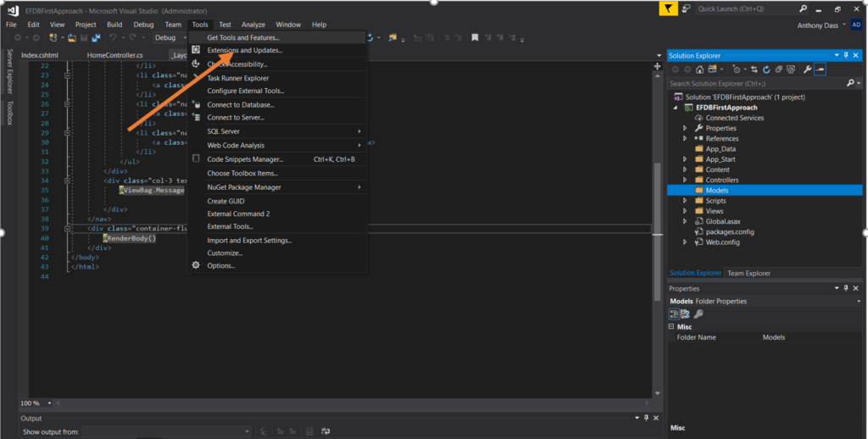Open the Toolbox side tab
Viewport: 868px width, 439px height.
[x=9, y=113]
